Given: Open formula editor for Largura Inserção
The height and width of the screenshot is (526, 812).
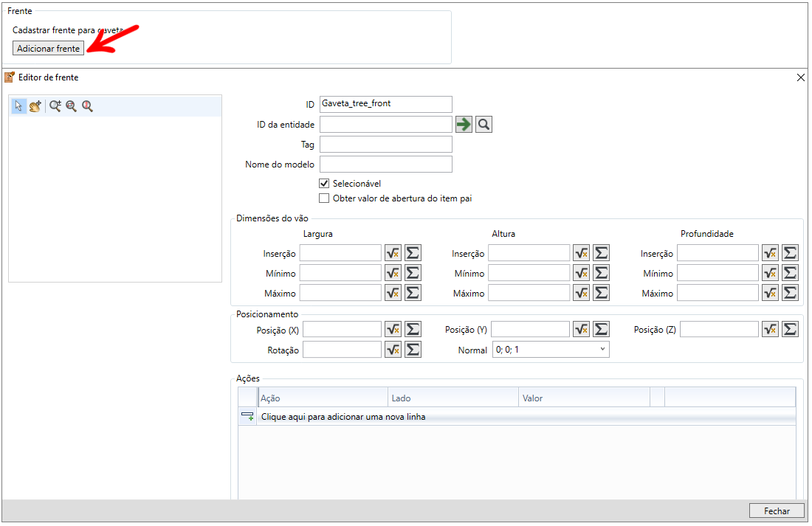Looking at the screenshot, I should pyautogui.click(x=393, y=252).
